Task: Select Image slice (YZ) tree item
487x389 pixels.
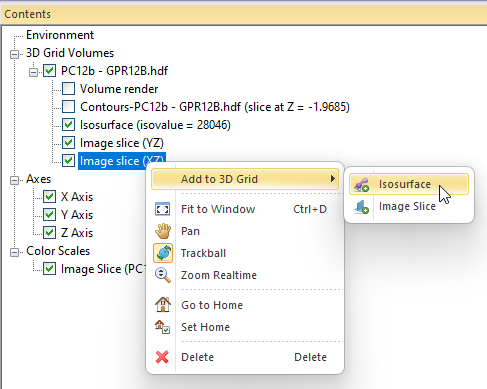Action: pyautogui.click(x=122, y=143)
